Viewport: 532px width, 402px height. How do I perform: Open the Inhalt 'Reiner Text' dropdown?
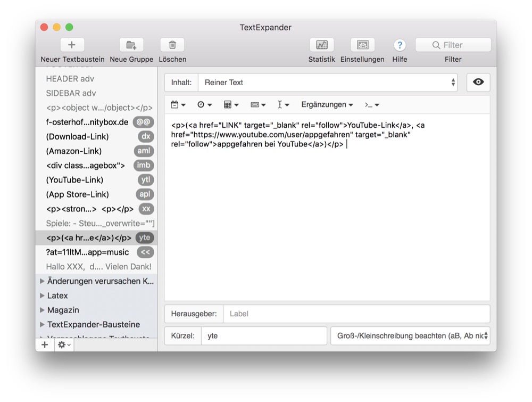[327, 83]
